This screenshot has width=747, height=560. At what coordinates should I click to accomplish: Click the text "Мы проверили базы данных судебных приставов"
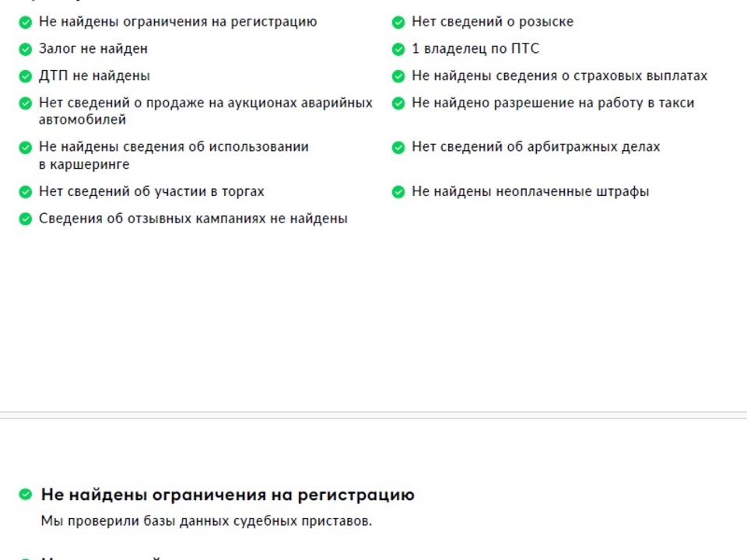(x=206, y=521)
